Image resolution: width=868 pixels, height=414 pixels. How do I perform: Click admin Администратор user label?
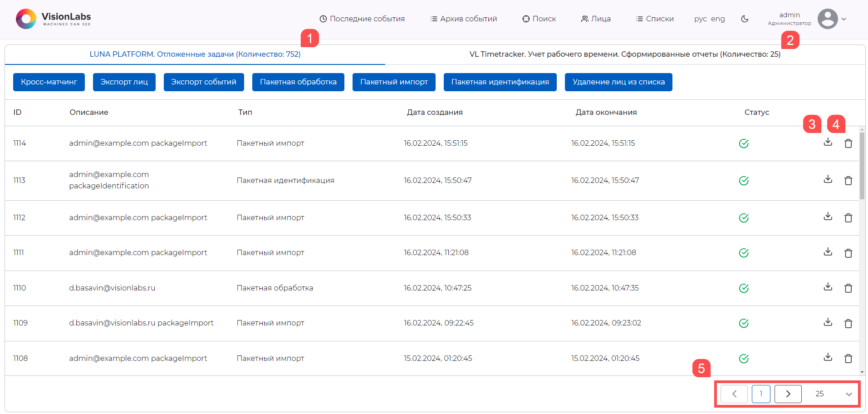(790, 19)
